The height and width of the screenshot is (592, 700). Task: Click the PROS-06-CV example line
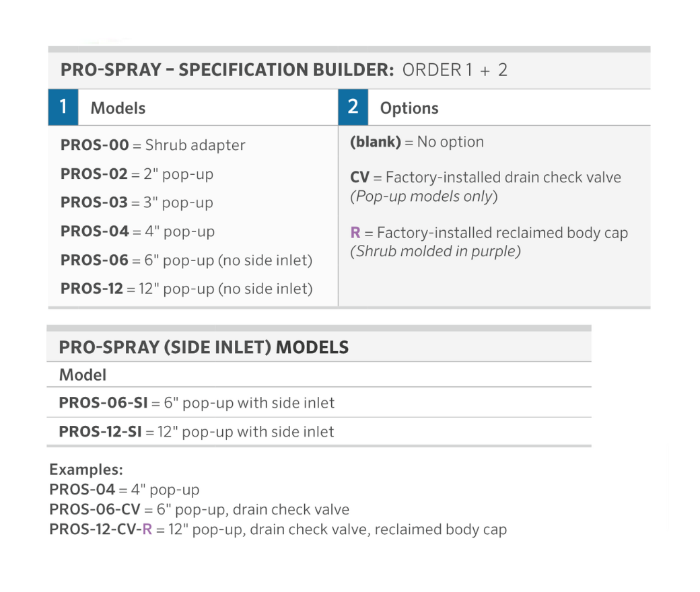pos(199,509)
